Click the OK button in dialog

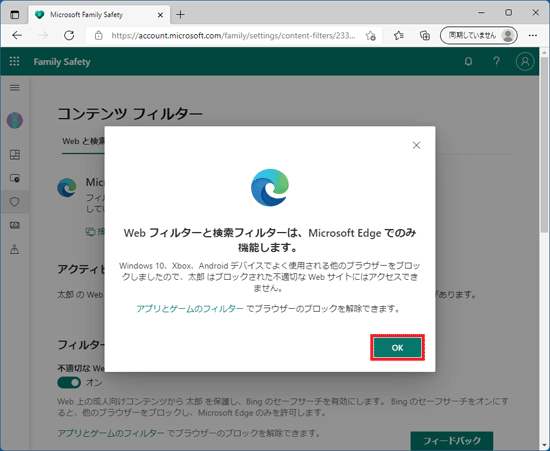(397, 348)
